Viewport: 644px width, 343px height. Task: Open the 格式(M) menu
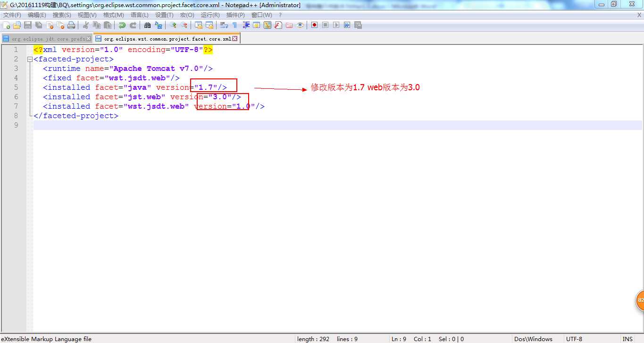point(113,15)
